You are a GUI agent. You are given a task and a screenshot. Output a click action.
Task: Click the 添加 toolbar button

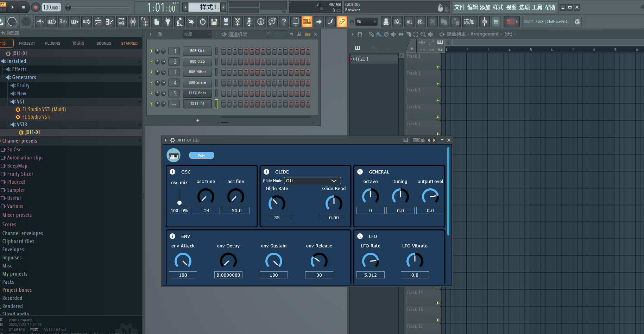point(469,22)
